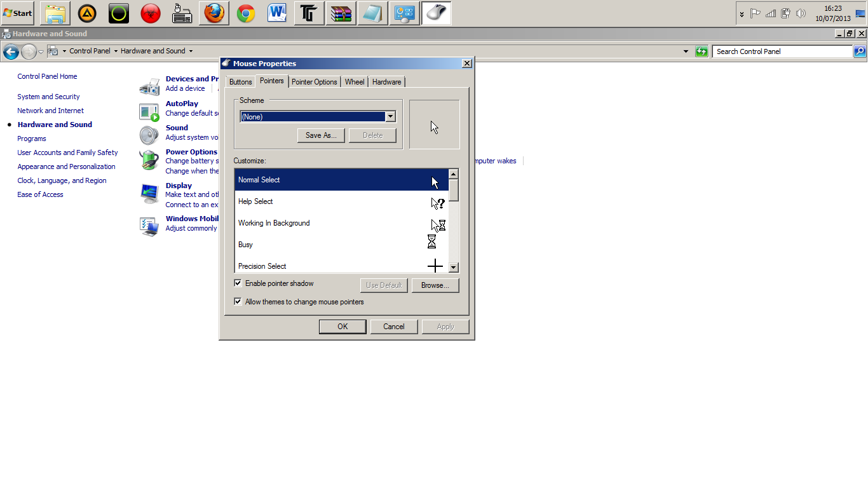Screen dimensions: 868x488
Task: Select Working In Background pointer row
Action: tap(342, 223)
